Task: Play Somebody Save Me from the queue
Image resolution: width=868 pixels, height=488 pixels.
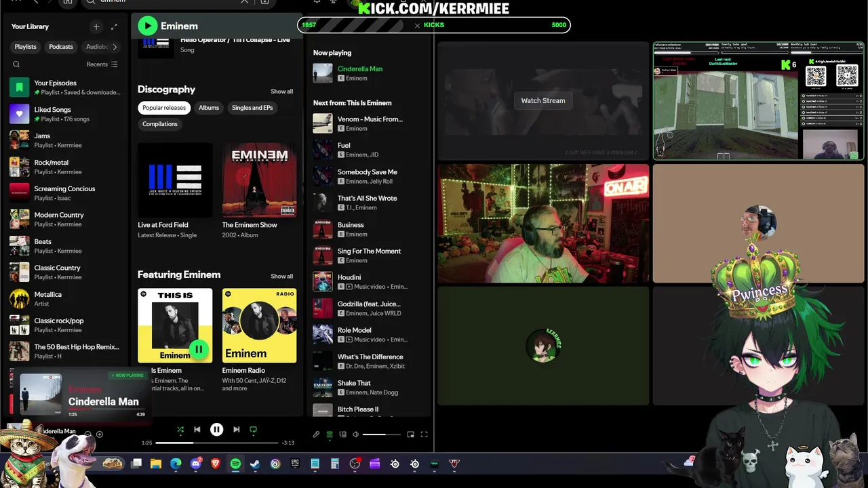Action: (x=369, y=176)
